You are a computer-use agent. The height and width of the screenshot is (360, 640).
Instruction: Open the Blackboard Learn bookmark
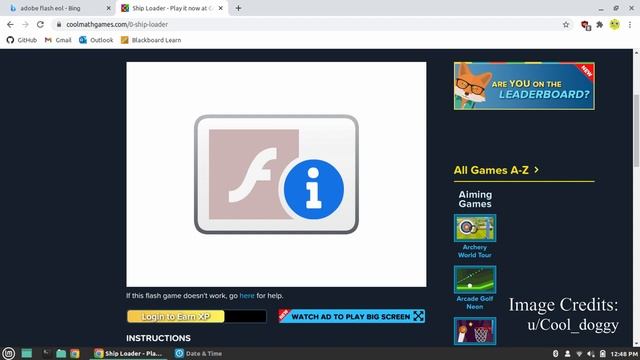[x=151, y=40]
